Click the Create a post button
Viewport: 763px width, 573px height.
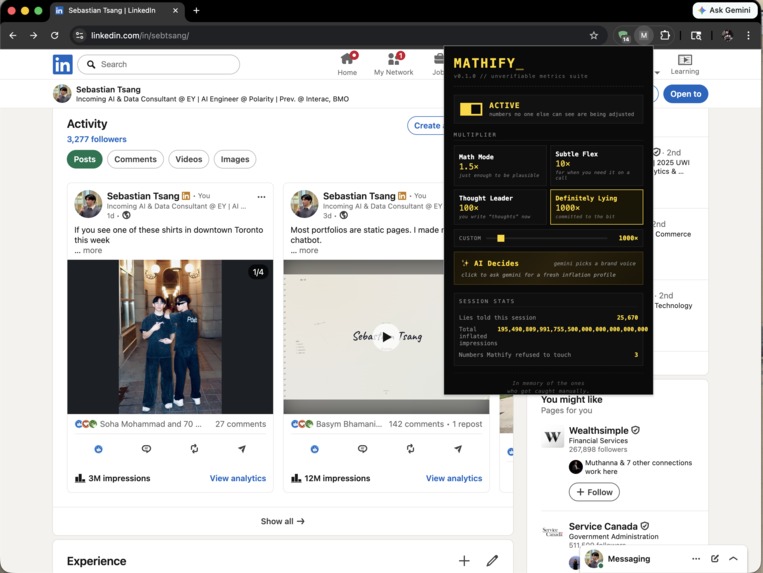(x=426, y=125)
